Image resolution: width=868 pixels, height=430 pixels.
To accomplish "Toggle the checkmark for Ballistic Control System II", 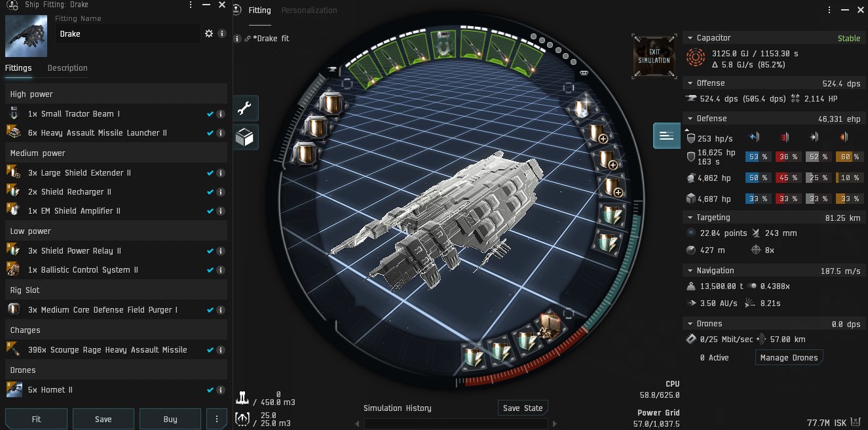I will (210, 270).
